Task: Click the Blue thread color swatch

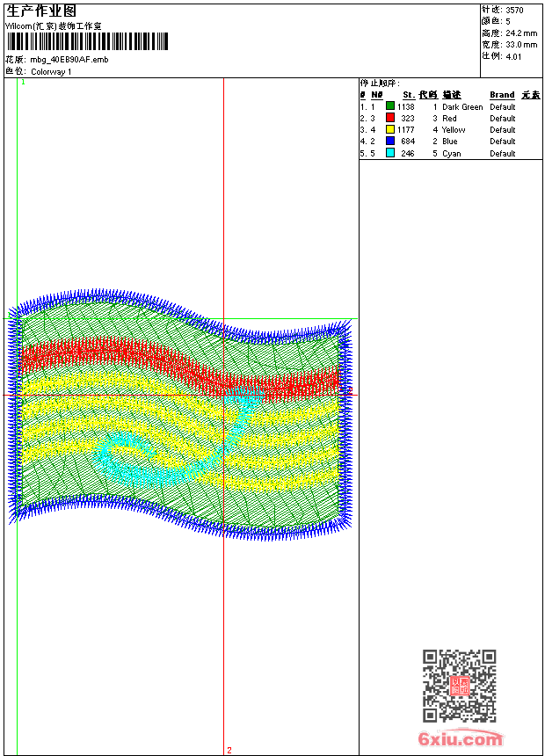Action: point(390,141)
